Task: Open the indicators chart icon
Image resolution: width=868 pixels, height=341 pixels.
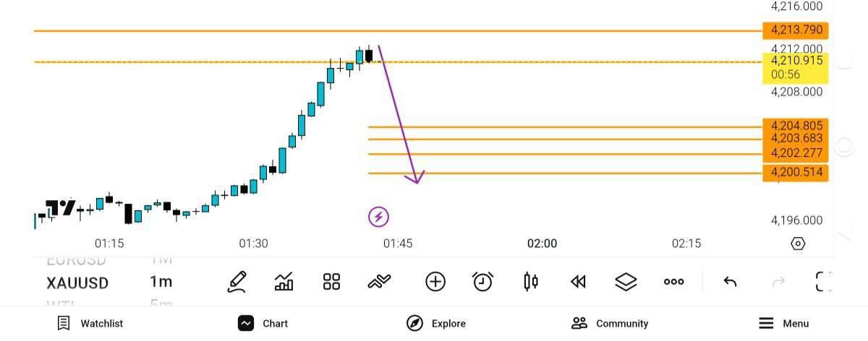Action: (x=284, y=282)
